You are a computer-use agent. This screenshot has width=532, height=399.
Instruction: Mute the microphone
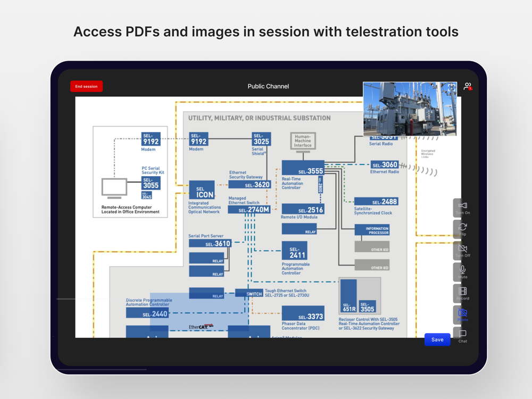point(462,272)
